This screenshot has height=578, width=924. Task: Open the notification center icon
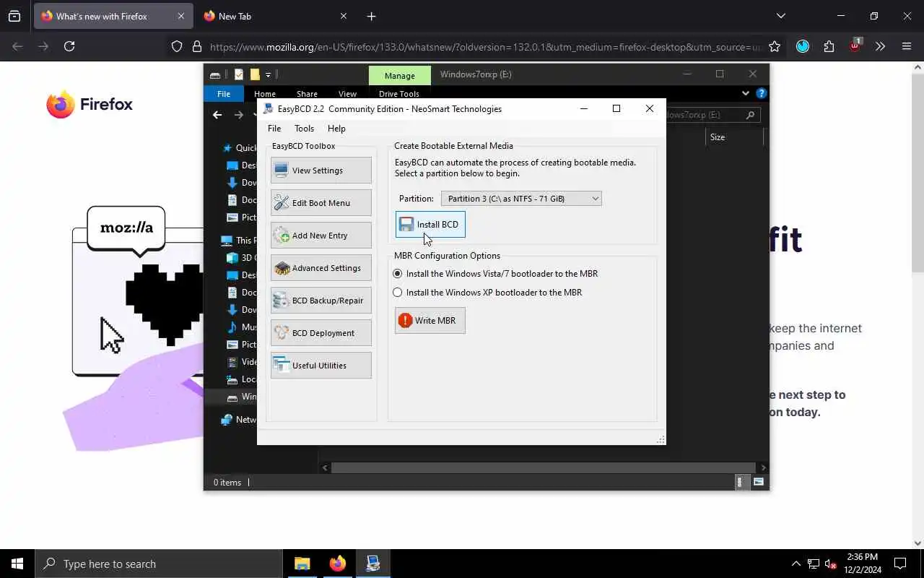900,564
